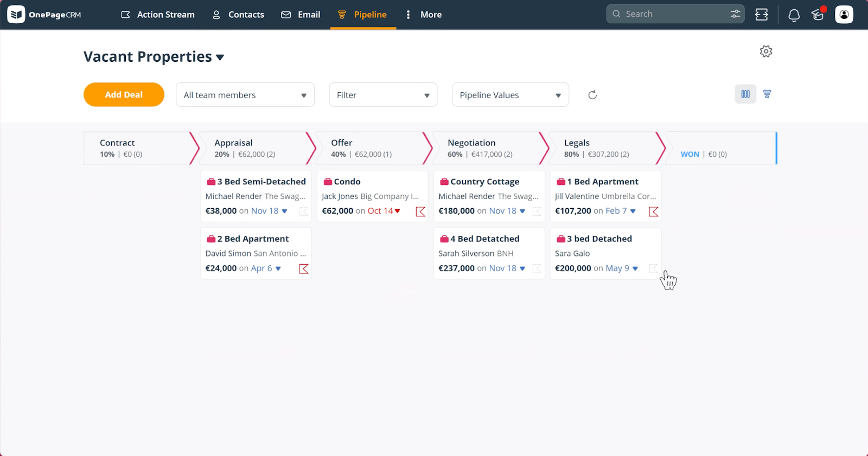The width and height of the screenshot is (868, 456).
Task: Expand Nov 18 date arrow on 4 Bed Detatched
Action: click(x=522, y=268)
